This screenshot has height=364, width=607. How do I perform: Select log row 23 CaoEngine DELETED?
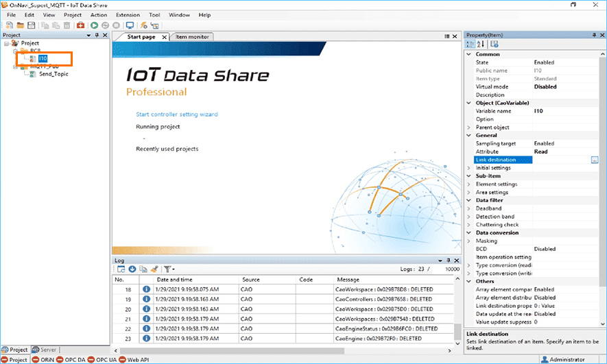pyautogui.click(x=283, y=339)
